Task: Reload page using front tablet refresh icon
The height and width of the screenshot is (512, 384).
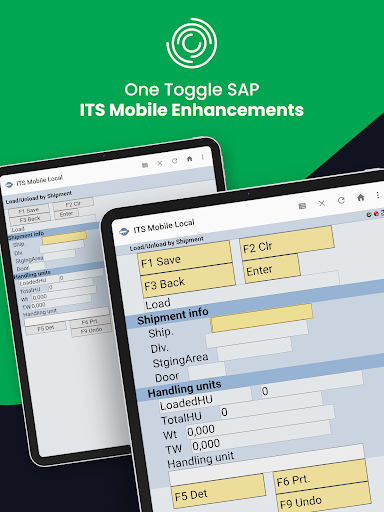Action: [341, 200]
